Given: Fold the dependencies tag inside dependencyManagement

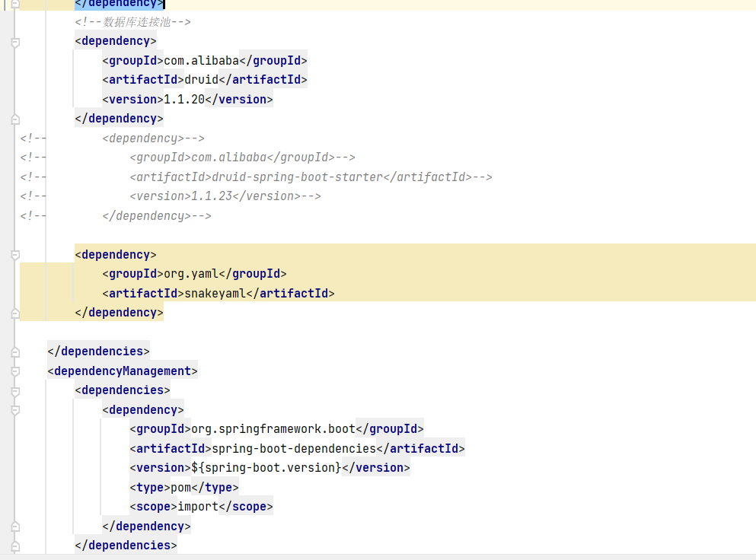Looking at the screenshot, I should [15, 391].
